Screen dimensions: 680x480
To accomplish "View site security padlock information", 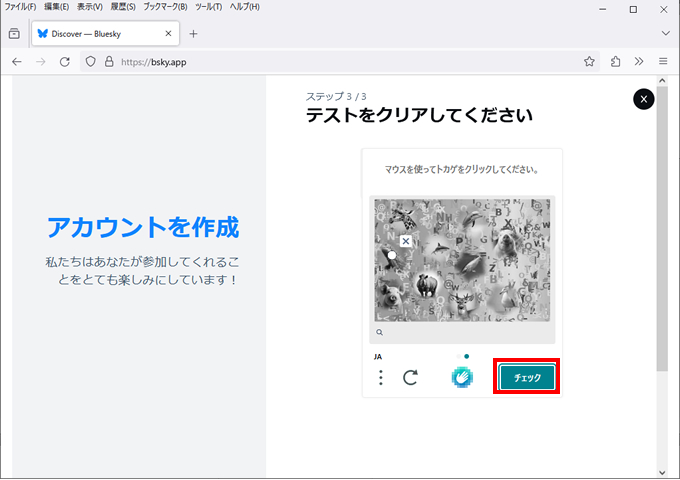I will (x=109, y=62).
